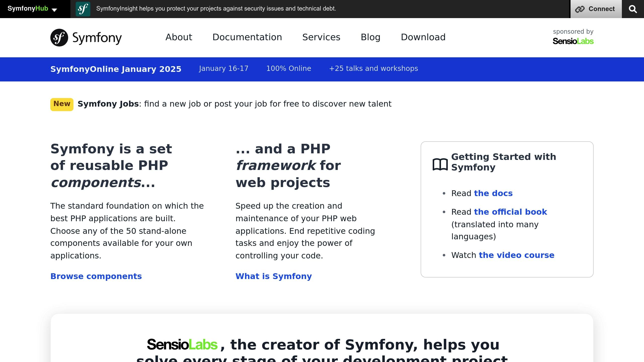This screenshot has height=362, width=644.
Task: Watch the video course
Action: click(516, 255)
